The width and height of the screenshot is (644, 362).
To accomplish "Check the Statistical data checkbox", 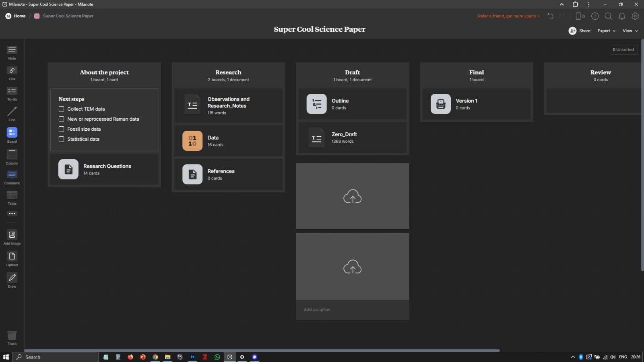I will 62,139.
